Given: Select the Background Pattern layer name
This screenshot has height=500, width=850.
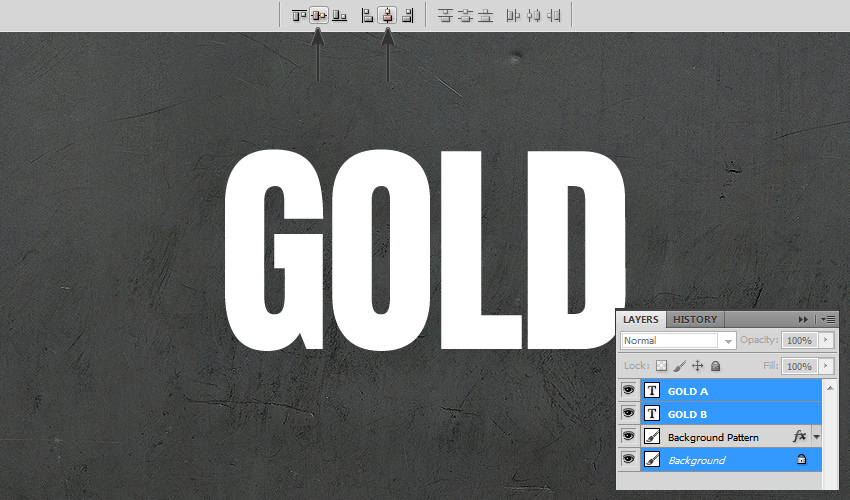Looking at the screenshot, I should (x=713, y=437).
